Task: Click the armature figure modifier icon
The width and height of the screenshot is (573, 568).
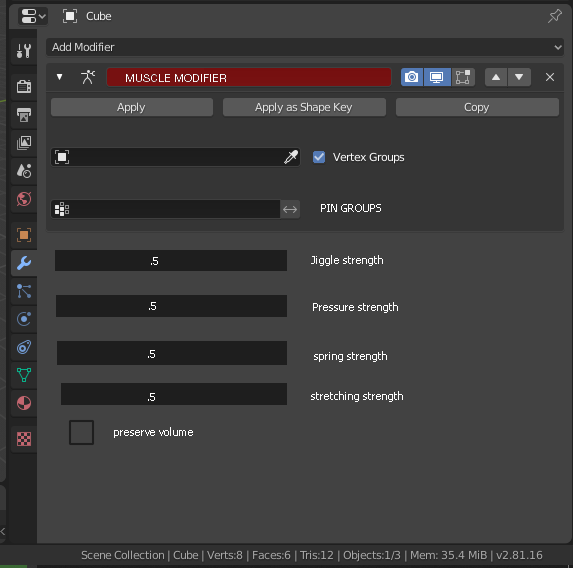Action: click(88, 77)
